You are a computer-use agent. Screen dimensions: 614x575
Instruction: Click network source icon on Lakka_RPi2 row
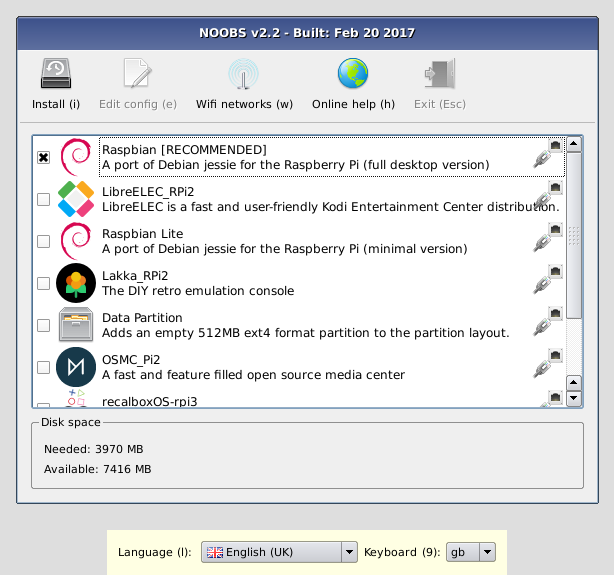[548, 279]
